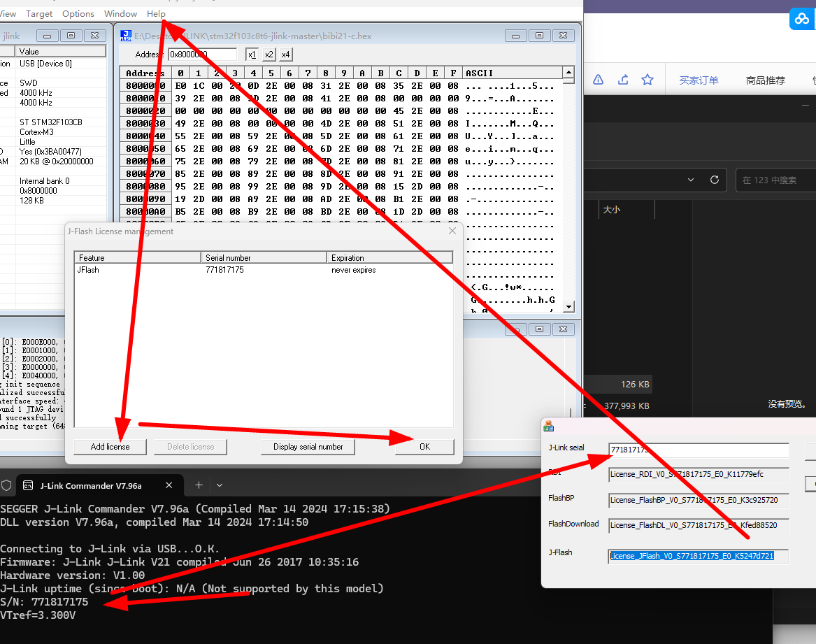The image size is (816, 644).
Task: Close the J-Flash License management dialog
Action: tap(452, 231)
